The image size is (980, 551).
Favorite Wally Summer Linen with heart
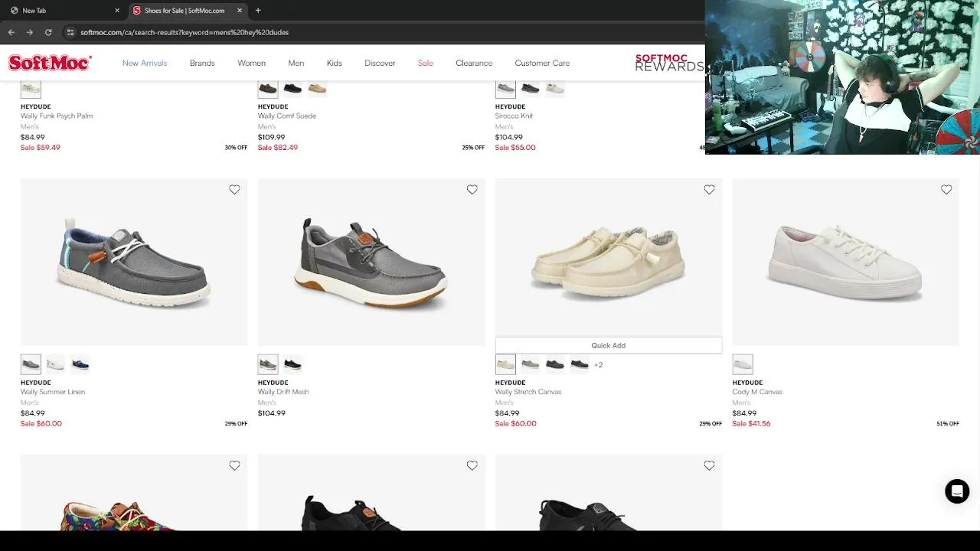[x=234, y=190]
